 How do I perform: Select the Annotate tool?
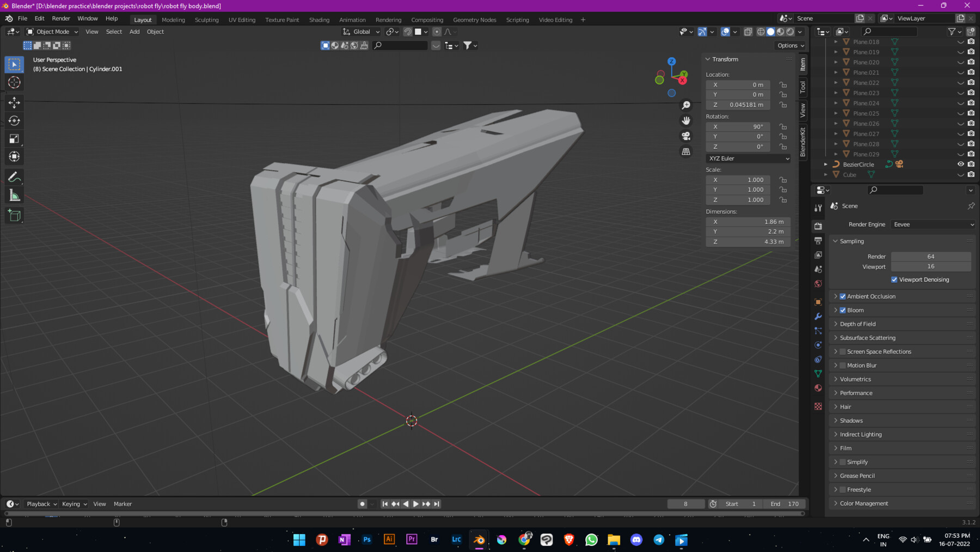coord(14,176)
